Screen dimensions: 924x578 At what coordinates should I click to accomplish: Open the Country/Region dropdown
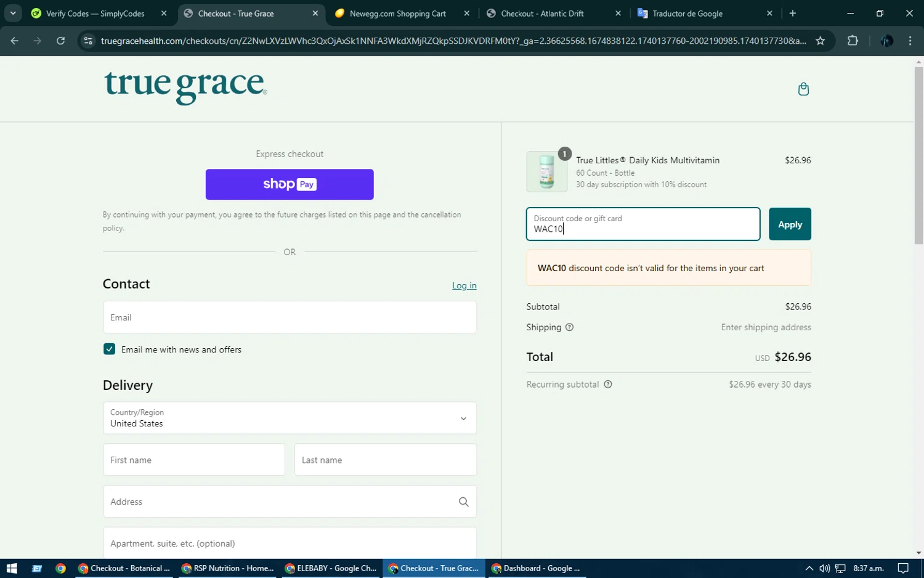(290, 418)
